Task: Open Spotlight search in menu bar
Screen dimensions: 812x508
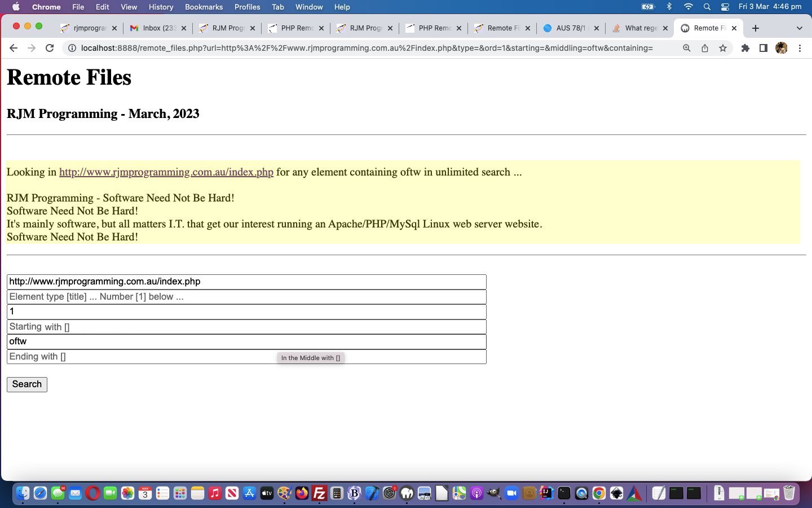Action: pyautogui.click(x=707, y=7)
